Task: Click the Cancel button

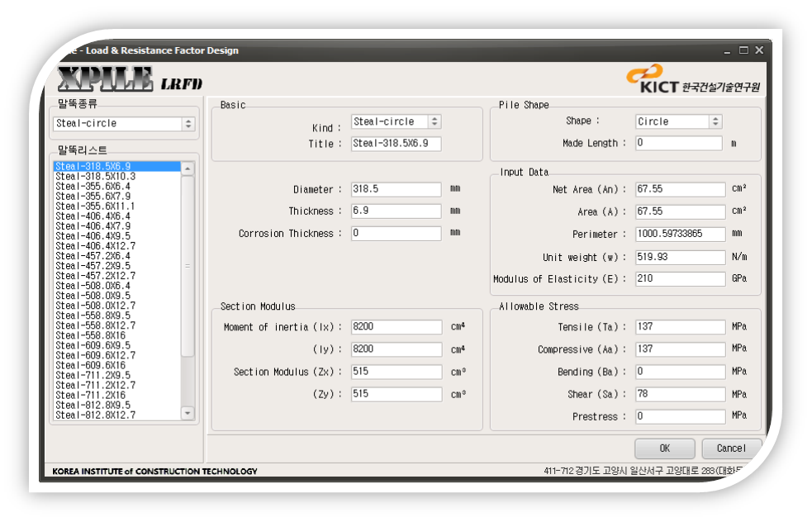Action: pos(731,448)
